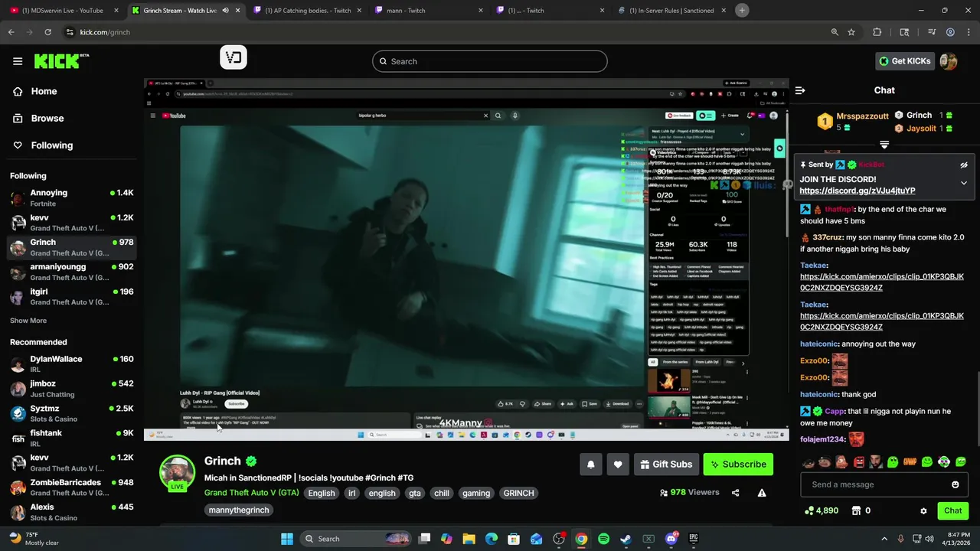Open jimboz recommended channel

tap(71, 388)
